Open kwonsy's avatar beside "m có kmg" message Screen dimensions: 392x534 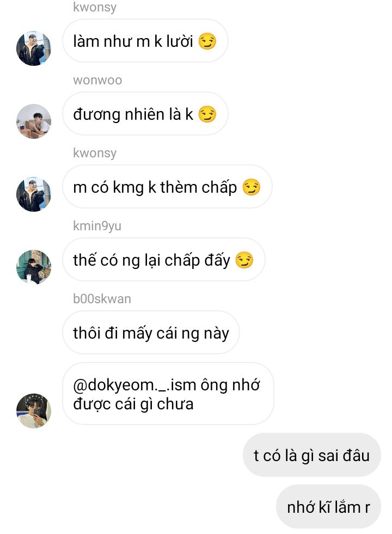[x=34, y=194]
